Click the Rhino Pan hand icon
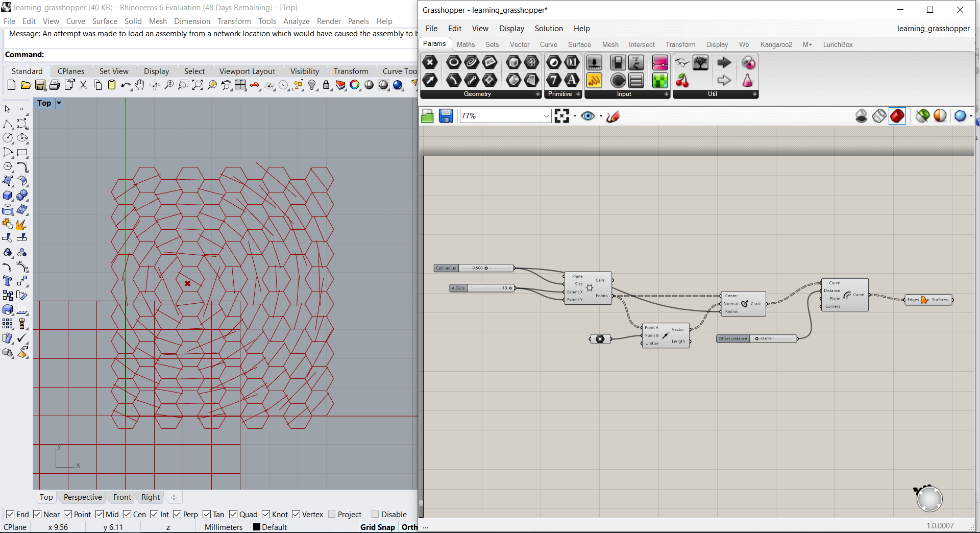Viewport: 980px width, 533px height. click(x=140, y=85)
